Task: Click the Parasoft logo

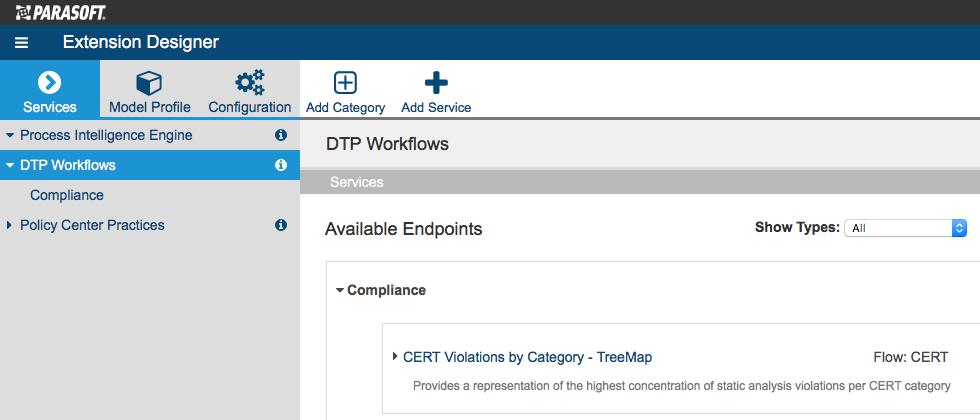Action: (x=60, y=12)
